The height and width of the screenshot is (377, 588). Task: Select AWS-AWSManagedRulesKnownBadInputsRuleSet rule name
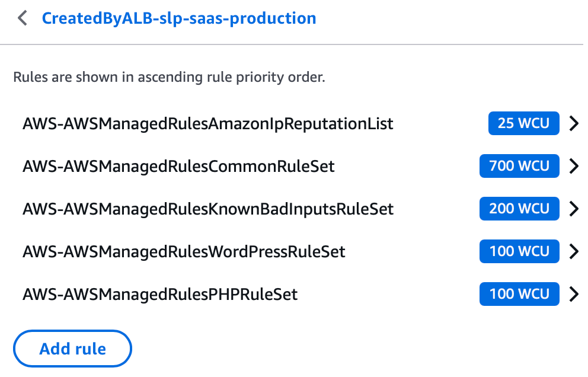207,209
